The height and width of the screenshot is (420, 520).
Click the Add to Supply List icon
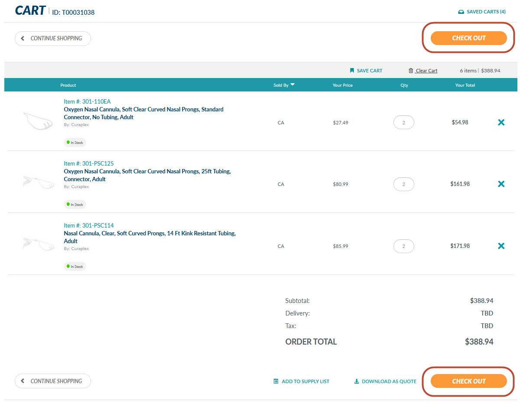coord(276,381)
